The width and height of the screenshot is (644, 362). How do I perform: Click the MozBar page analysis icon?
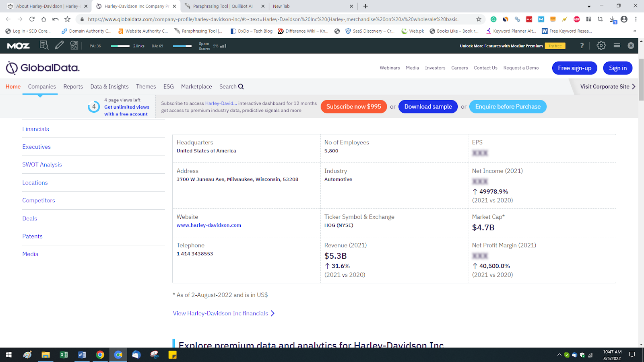(44, 45)
